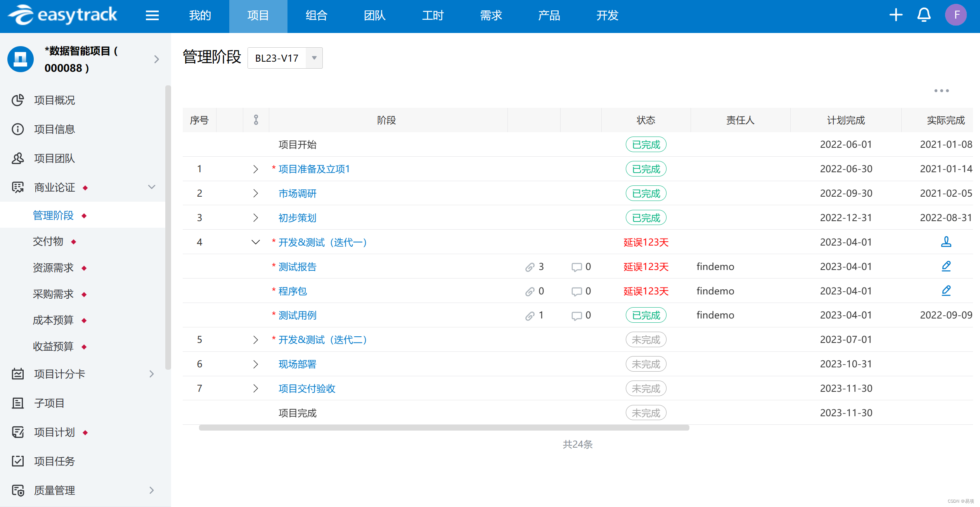980x507 pixels.
Task: Collapse the 商业论证 section chevron
Action: (x=152, y=187)
